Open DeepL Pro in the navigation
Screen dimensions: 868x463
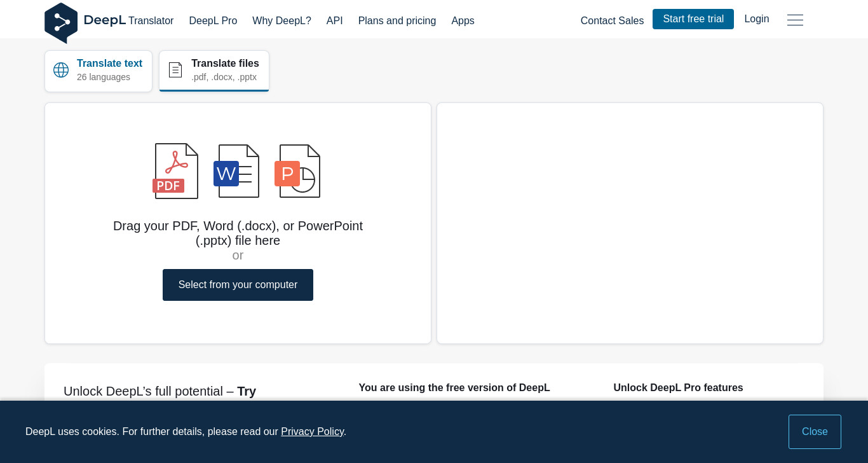coord(213,21)
